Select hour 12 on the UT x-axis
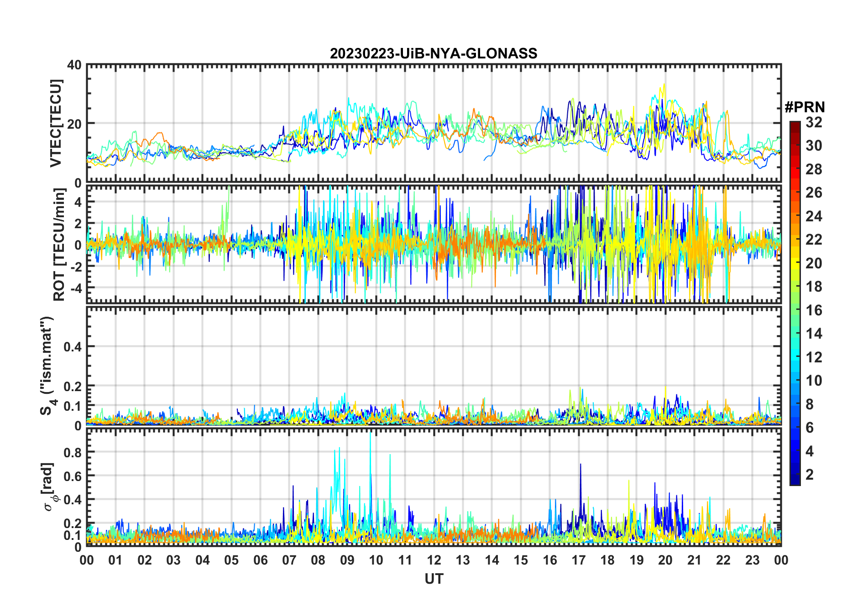The width and height of the screenshot is (868, 607). point(434,560)
